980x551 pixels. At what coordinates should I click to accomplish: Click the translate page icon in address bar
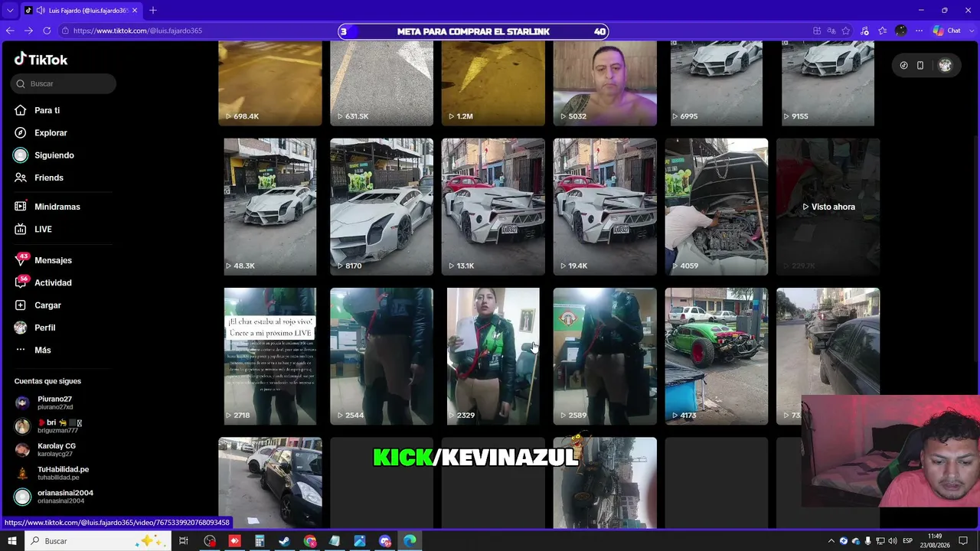831,31
